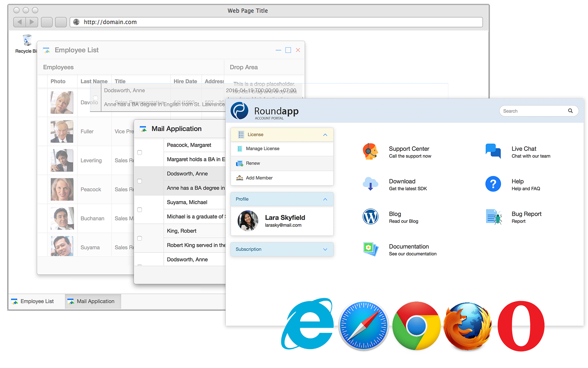Click Peacock's employee photo
This screenshot has width=588, height=368.
tap(62, 189)
